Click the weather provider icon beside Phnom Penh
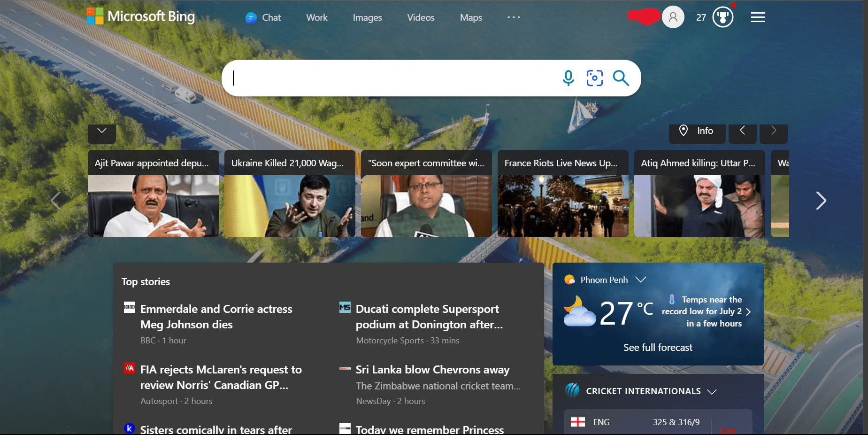 569,280
